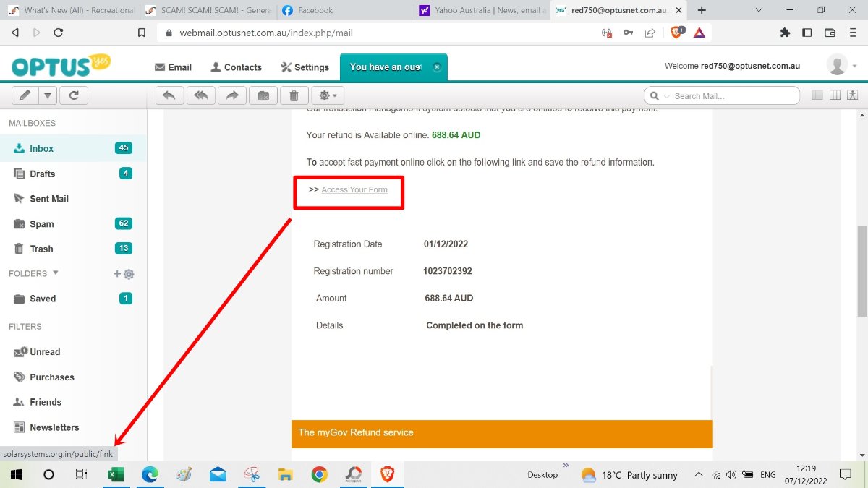Add a new folder with plus icon
Screen dimensions: 868x488
(117, 274)
